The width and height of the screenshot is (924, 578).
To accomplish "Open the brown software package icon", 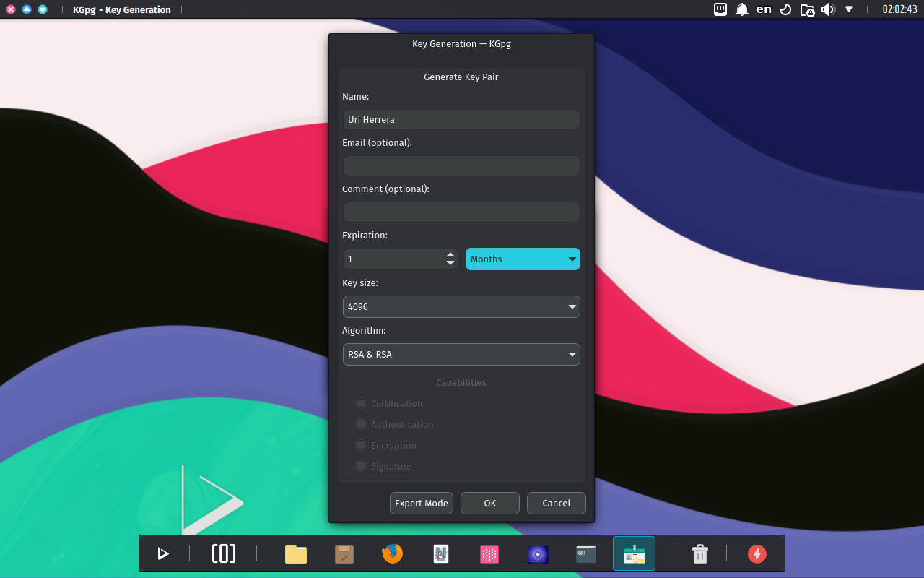I will 344,554.
